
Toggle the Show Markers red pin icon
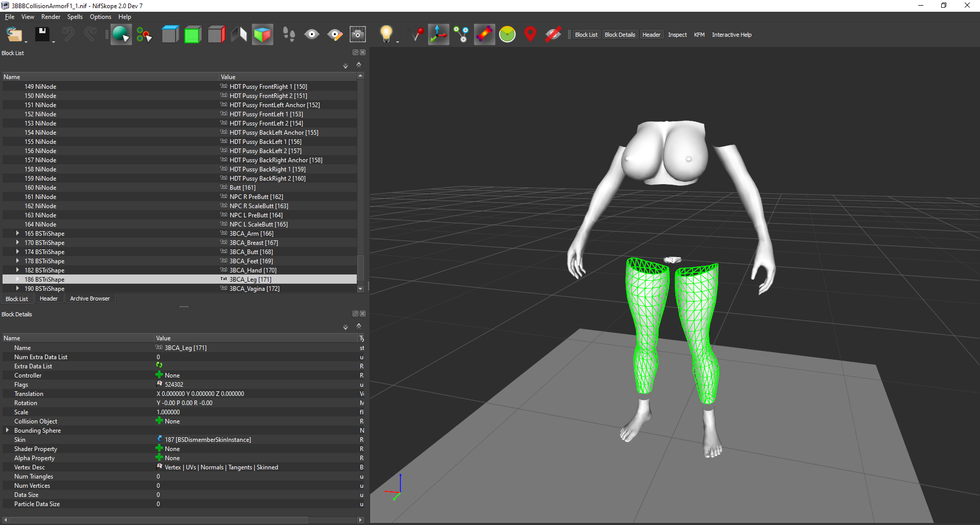tap(530, 35)
